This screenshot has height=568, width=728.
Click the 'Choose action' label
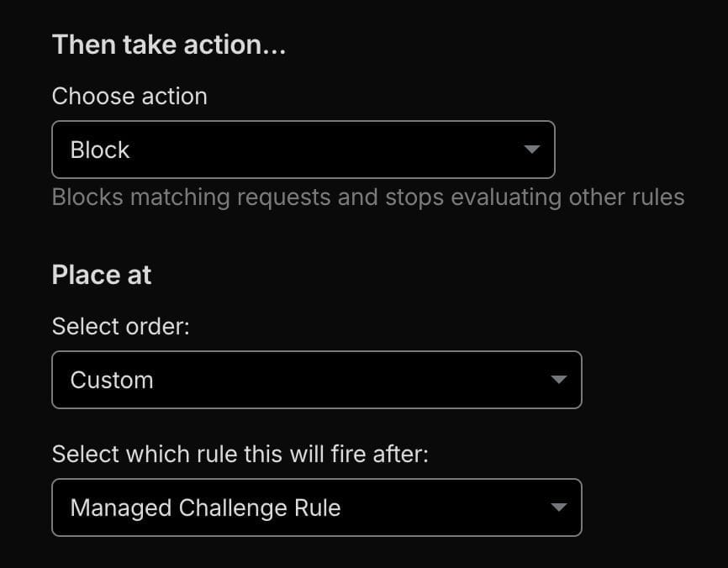point(129,97)
